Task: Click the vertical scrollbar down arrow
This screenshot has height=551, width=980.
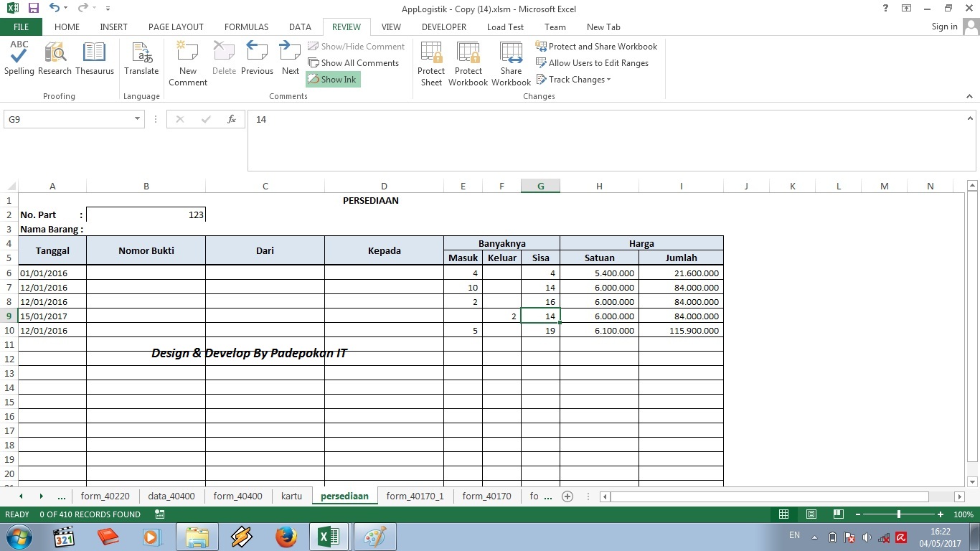Action: click(973, 481)
